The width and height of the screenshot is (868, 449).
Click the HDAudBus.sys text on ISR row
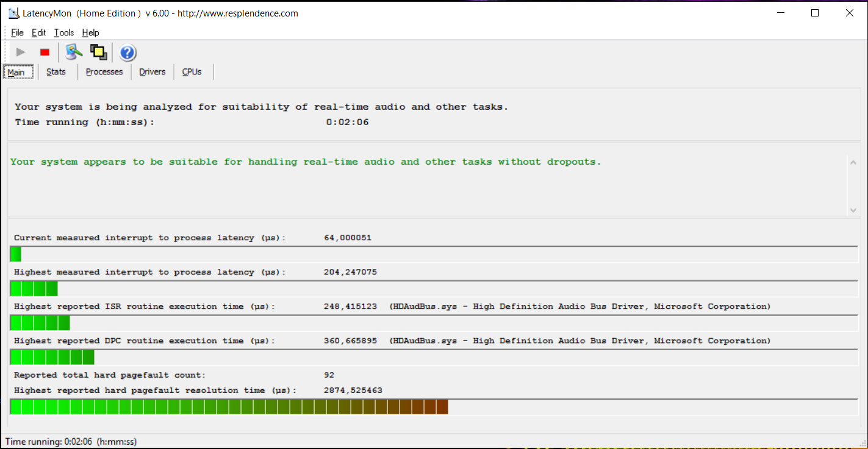(580, 306)
